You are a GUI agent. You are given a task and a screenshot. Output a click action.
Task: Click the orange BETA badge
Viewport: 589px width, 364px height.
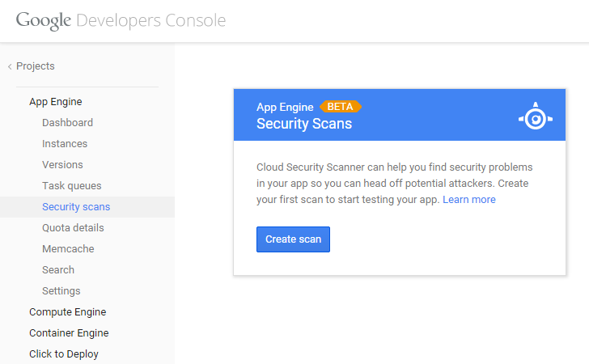pyautogui.click(x=340, y=107)
